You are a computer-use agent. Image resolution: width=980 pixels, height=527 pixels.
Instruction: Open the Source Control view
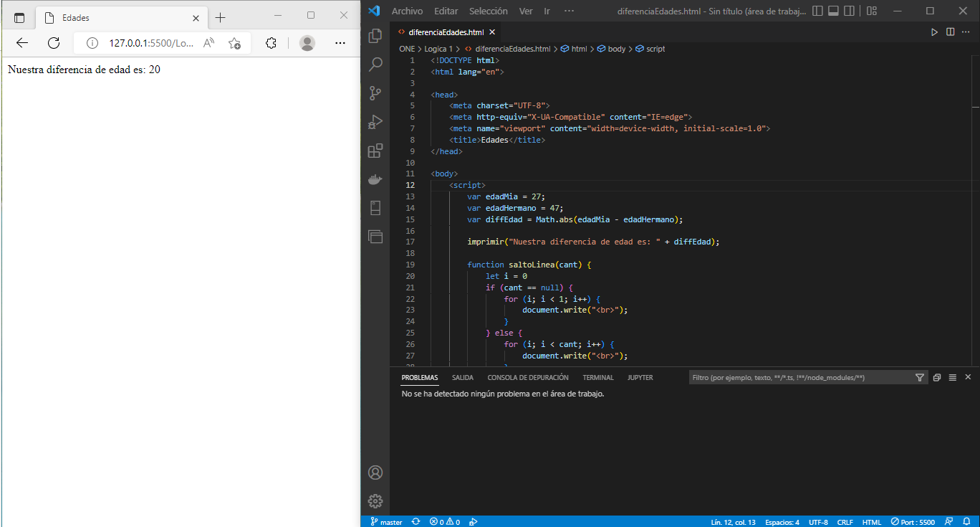tap(375, 93)
